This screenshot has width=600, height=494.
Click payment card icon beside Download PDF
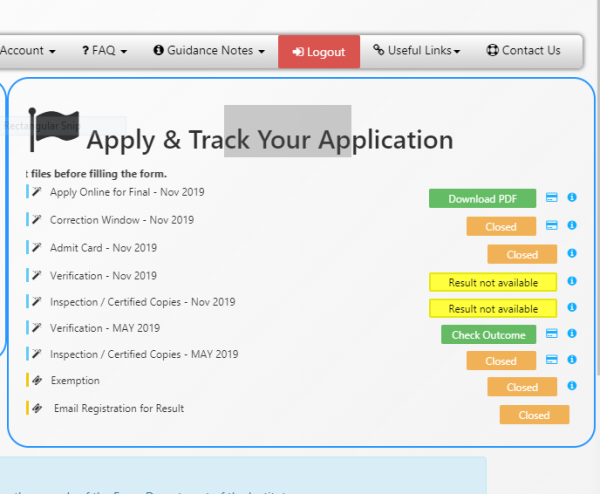[x=551, y=198]
